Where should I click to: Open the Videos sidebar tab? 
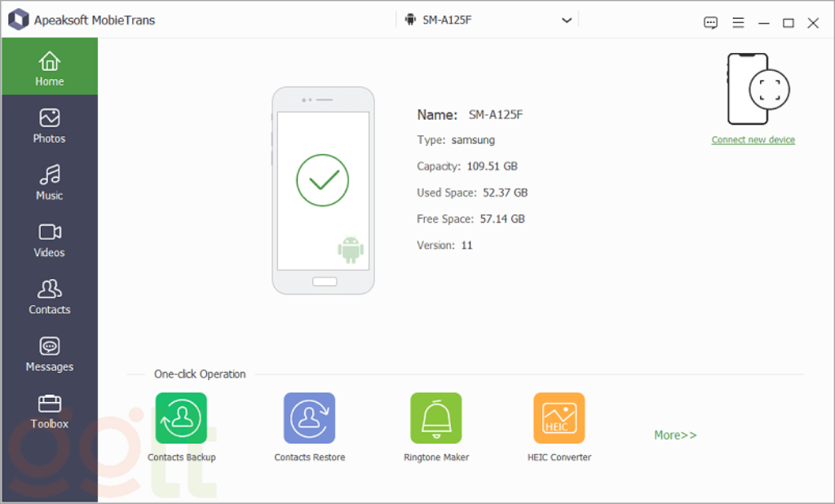(49, 241)
